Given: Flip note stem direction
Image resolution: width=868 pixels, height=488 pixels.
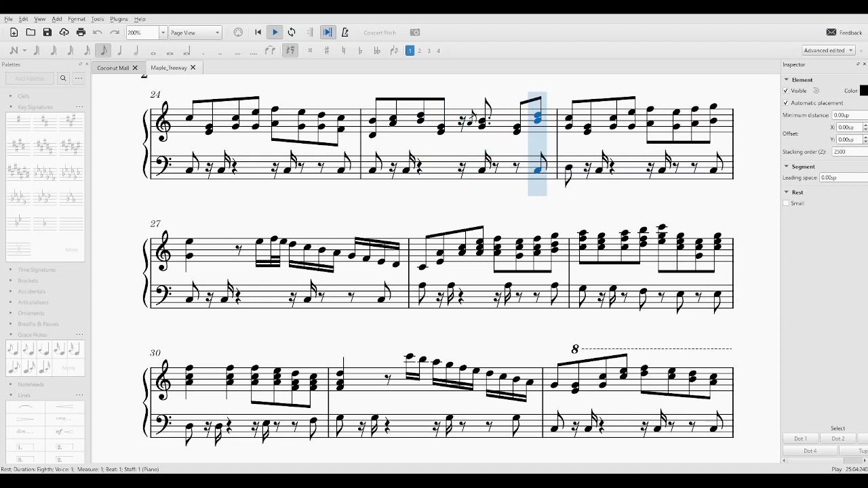Looking at the screenshot, I should [394, 51].
